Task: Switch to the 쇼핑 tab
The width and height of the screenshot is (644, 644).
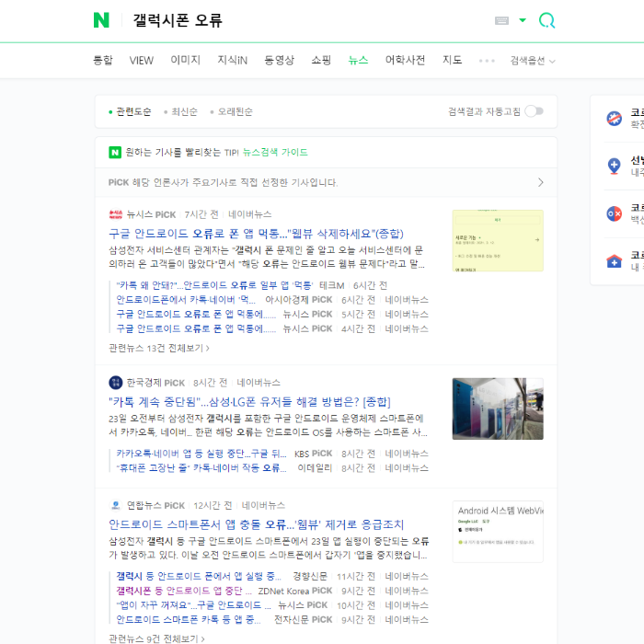Action: pyautogui.click(x=321, y=61)
